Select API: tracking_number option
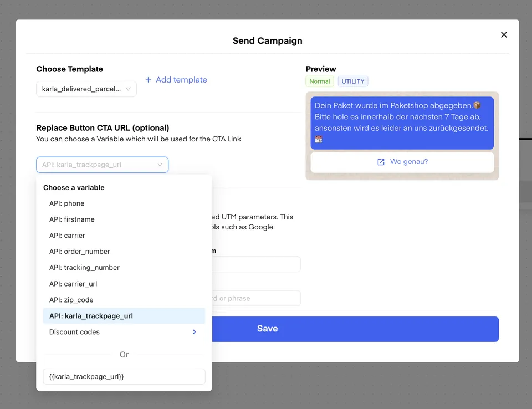532x409 pixels. coord(84,268)
